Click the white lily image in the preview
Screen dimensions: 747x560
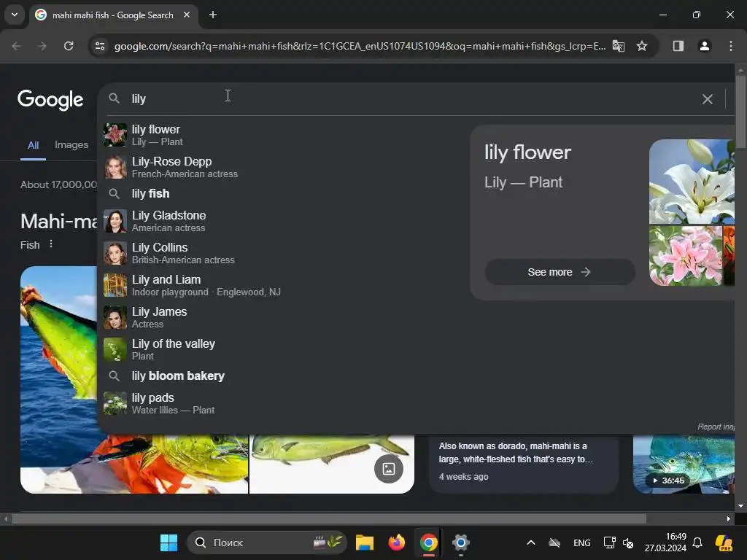point(692,182)
